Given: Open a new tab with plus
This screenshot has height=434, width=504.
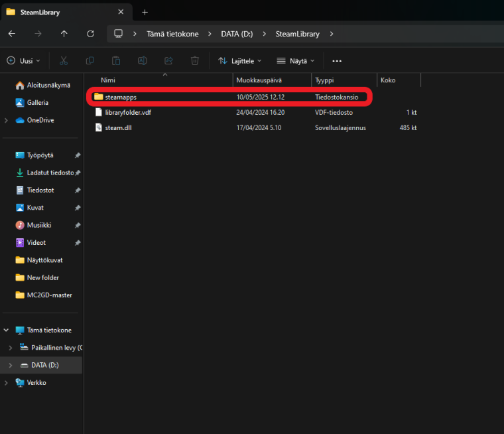Looking at the screenshot, I should tap(145, 12).
